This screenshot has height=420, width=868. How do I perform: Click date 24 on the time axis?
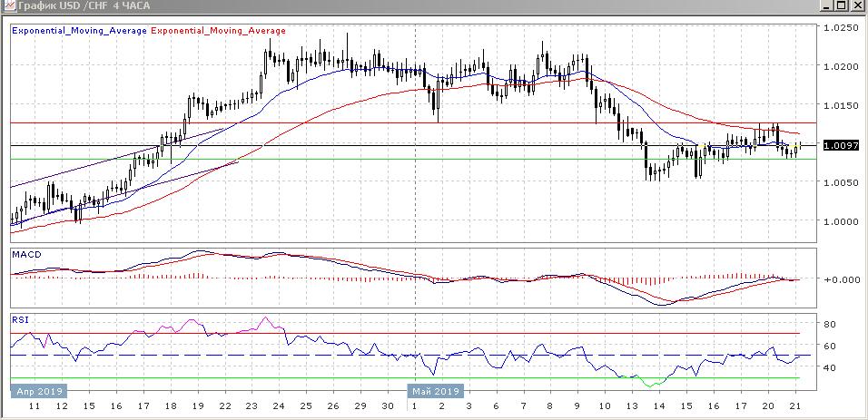(x=278, y=407)
